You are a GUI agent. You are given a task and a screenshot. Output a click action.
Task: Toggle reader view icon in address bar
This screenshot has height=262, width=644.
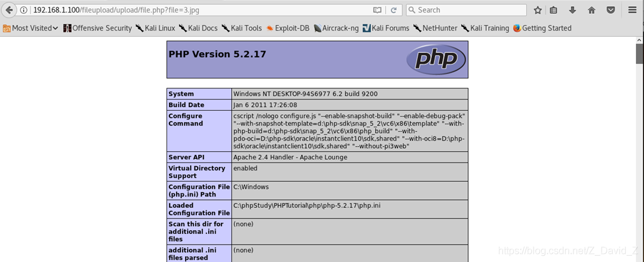377,10
